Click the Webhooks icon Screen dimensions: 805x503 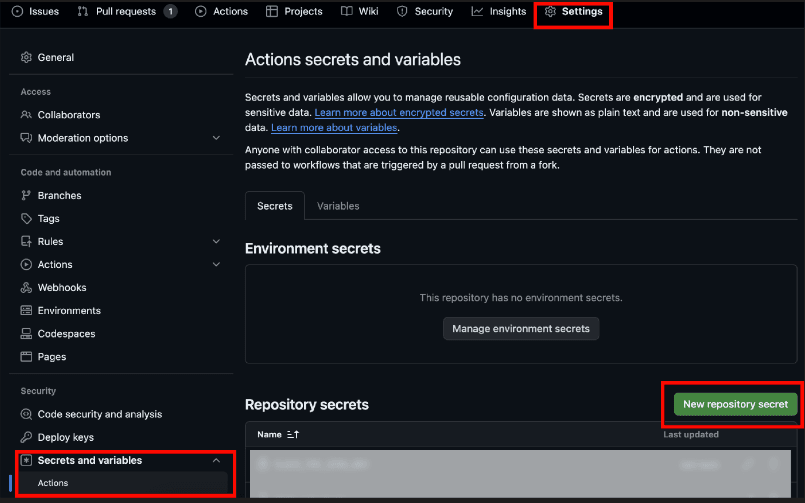tap(26, 287)
